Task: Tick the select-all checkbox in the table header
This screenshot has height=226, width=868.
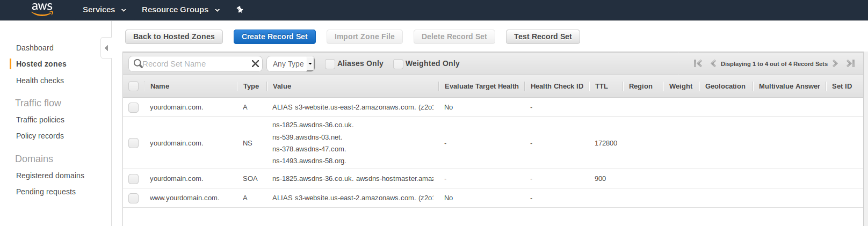Action: [134, 86]
